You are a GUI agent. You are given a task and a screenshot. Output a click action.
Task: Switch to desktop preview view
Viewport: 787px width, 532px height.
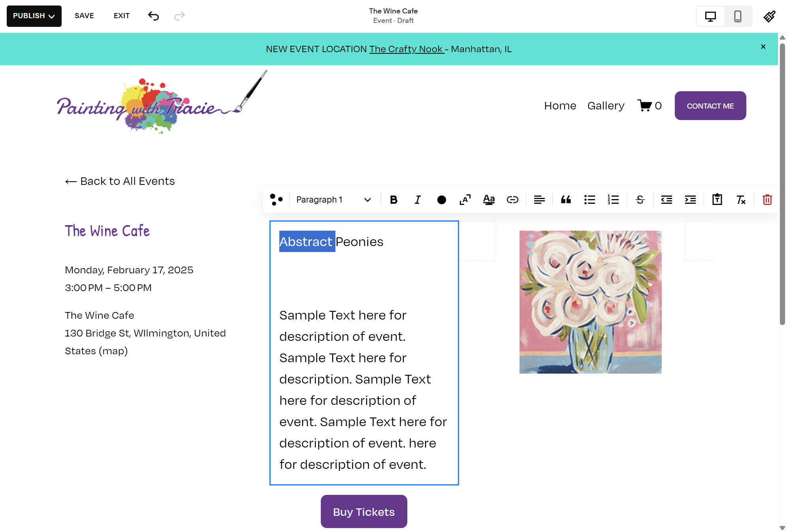point(710,16)
